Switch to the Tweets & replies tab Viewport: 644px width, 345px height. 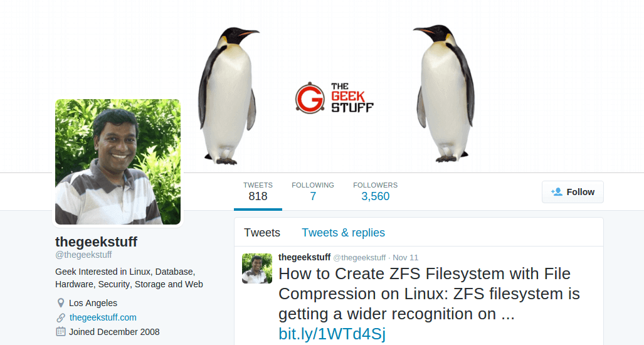click(344, 233)
